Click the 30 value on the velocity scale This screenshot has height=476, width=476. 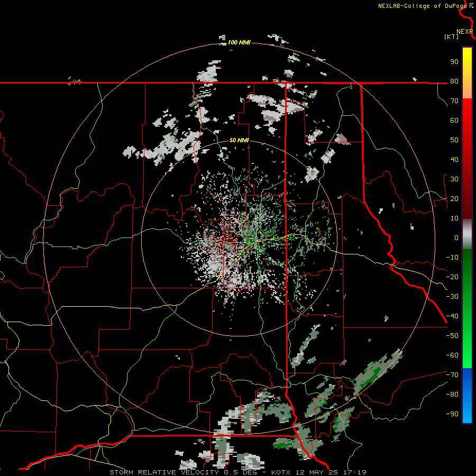pos(454,179)
